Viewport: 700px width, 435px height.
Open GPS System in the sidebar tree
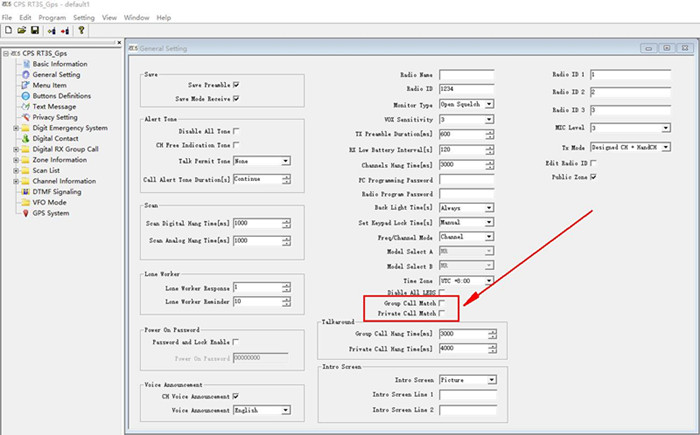tap(51, 212)
